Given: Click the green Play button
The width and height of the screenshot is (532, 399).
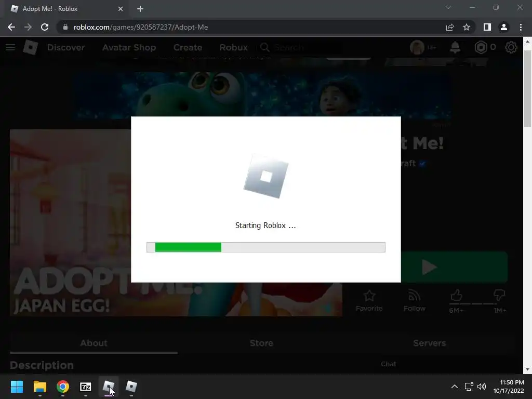Looking at the screenshot, I should 454,267.
